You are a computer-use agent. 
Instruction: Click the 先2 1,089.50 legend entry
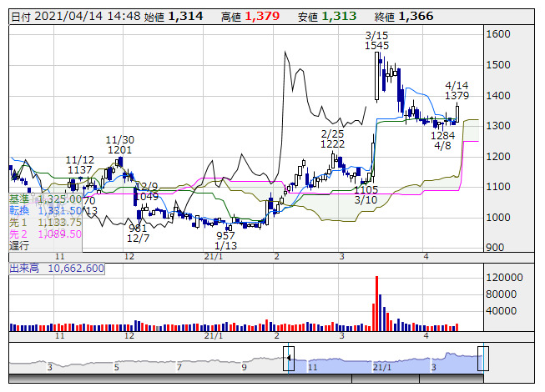point(45,234)
